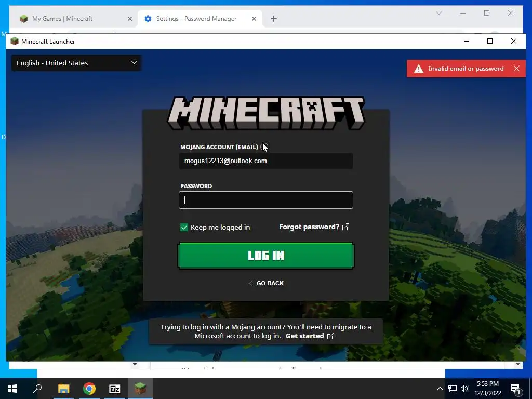This screenshot has height=399, width=532.
Task: Click Minecraft Launcher taskbar icon
Action: click(140, 389)
